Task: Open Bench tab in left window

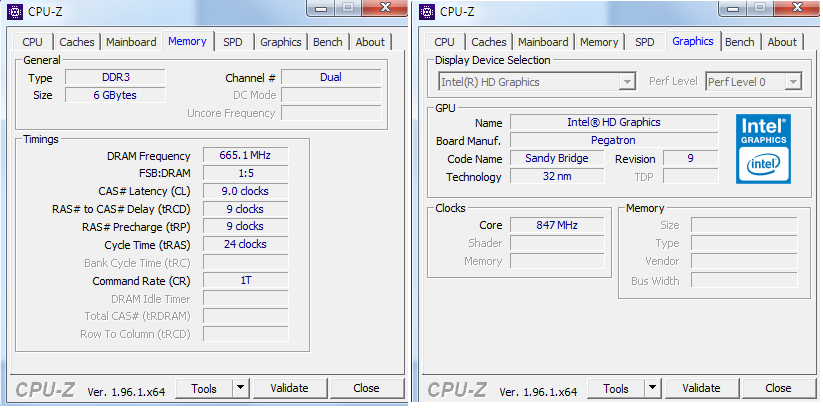Action: click(x=328, y=42)
